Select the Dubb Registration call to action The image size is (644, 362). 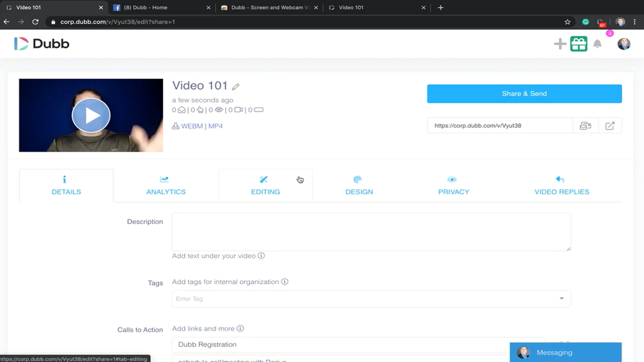[x=358, y=345]
